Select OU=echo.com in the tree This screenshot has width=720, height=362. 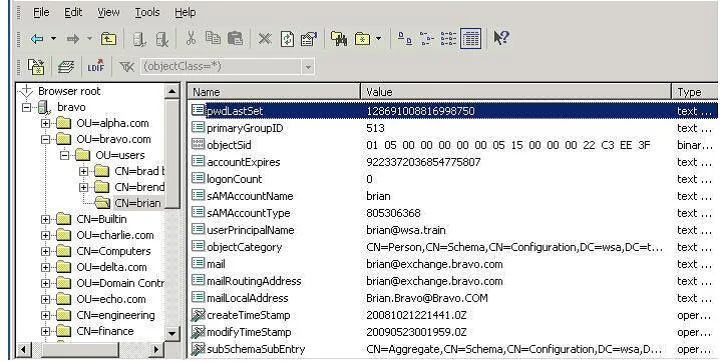(111, 299)
